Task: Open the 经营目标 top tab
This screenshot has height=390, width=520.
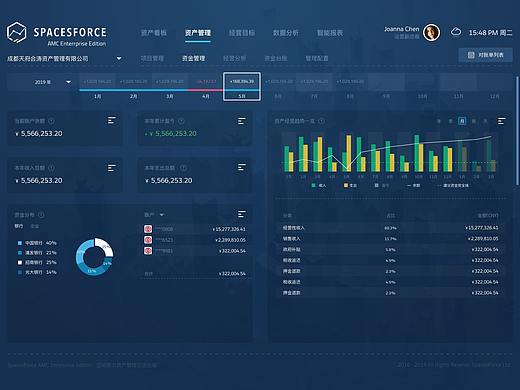Action: click(x=242, y=33)
